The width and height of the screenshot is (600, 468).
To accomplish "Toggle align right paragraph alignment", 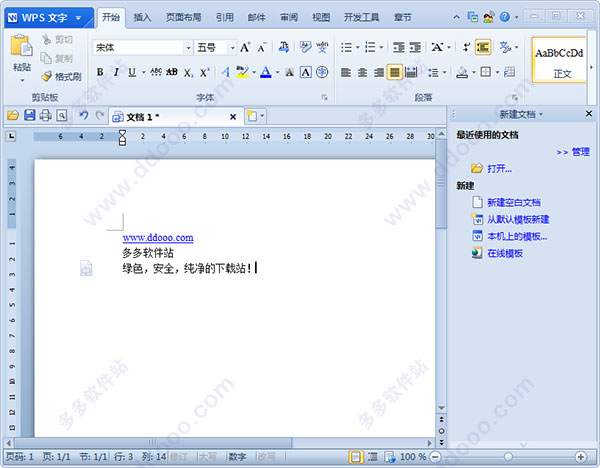I will tap(378, 72).
